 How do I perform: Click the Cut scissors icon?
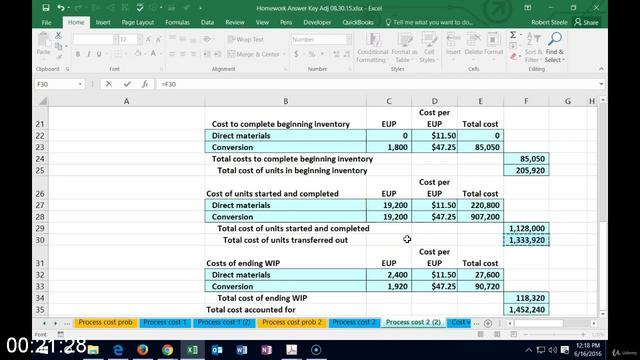tap(58, 36)
